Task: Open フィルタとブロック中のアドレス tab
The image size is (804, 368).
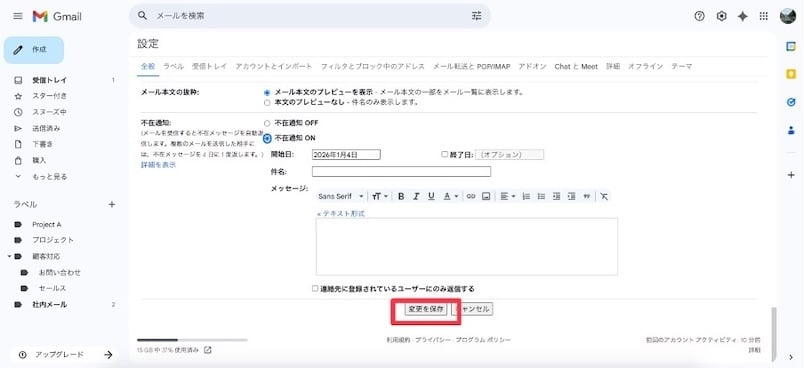Action: [x=373, y=67]
